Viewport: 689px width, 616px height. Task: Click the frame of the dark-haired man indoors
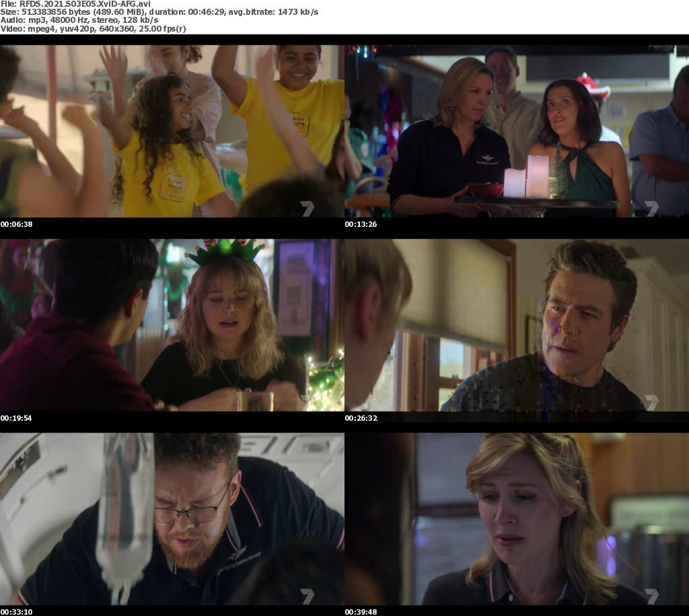517,325
